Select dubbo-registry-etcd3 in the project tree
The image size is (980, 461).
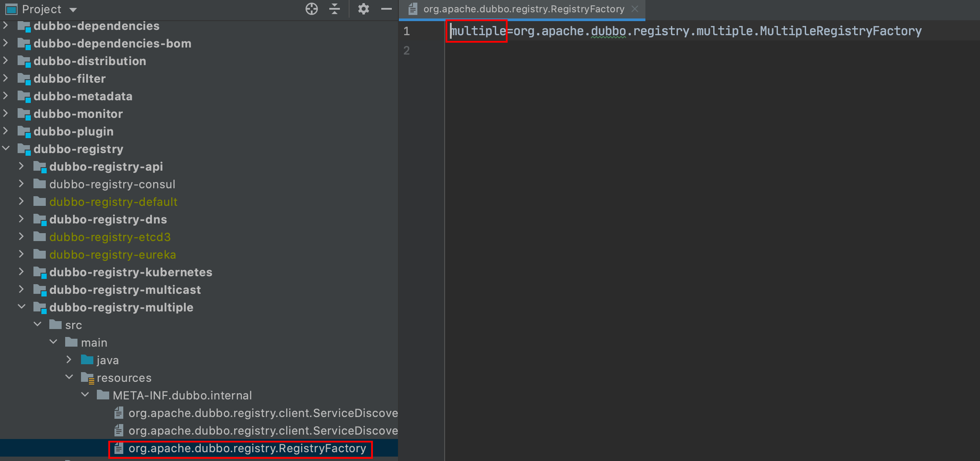(110, 237)
